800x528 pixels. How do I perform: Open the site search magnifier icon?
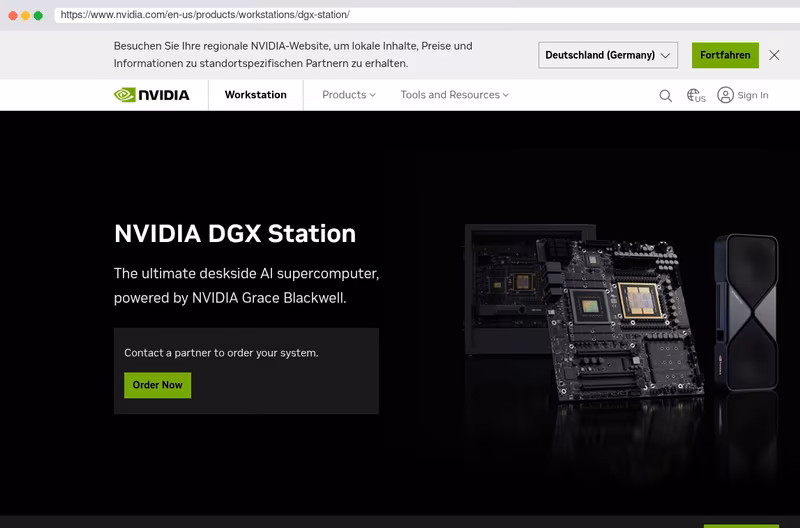point(665,95)
